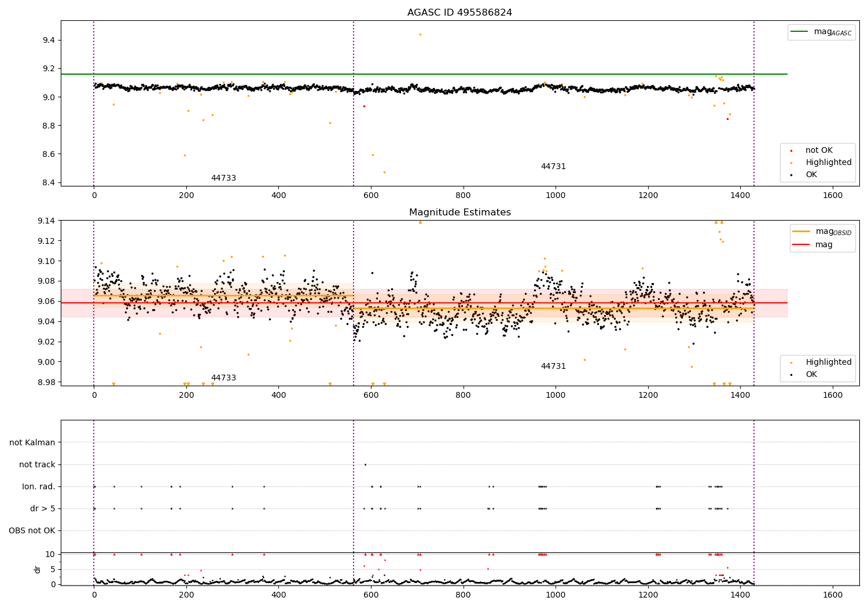Click the '44733' label in the top plot
Screen dimensions: 868x608
(x=223, y=178)
